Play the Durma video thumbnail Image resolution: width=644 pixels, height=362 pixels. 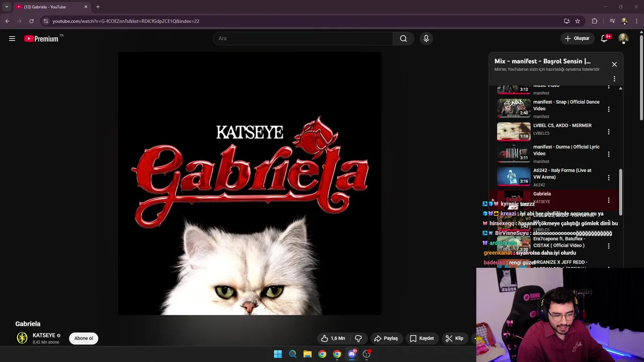514,153
